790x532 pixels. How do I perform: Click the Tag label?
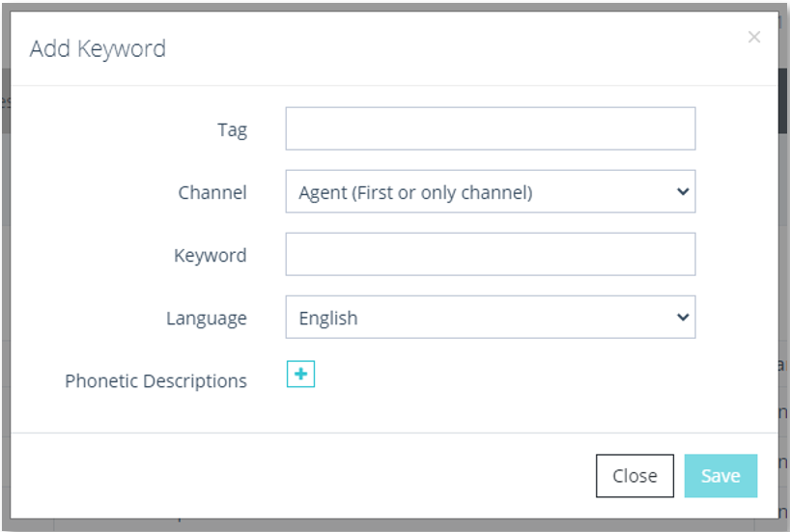tap(232, 130)
